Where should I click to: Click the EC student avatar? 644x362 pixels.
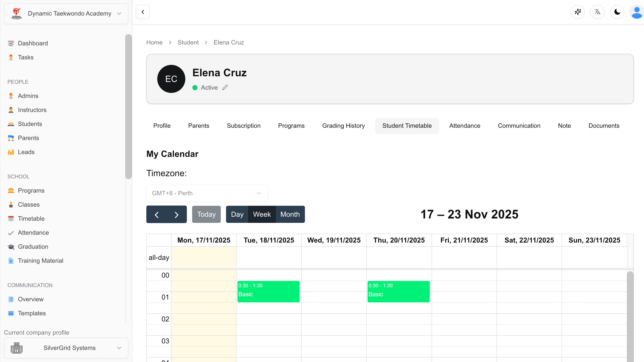(171, 79)
